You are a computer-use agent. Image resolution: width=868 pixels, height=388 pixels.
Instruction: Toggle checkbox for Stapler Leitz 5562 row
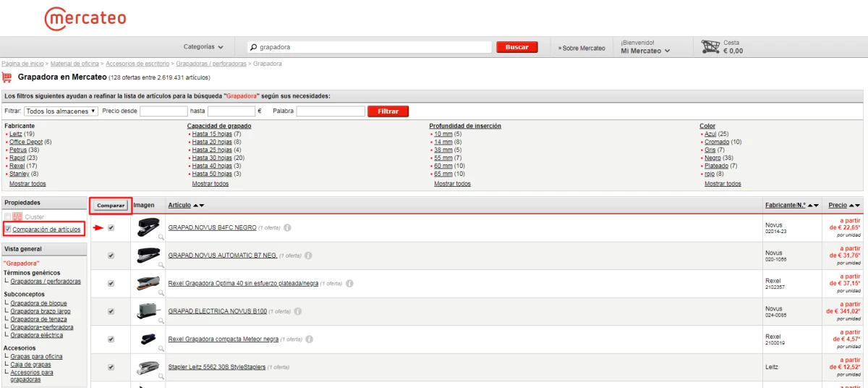click(x=111, y=367)
